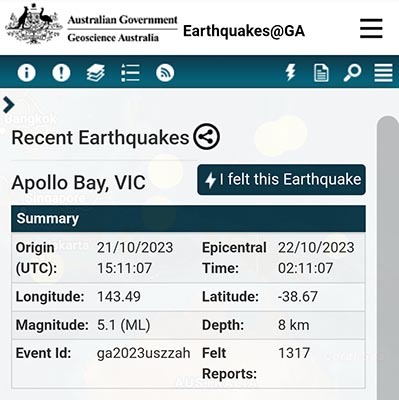Click the Recent Earthquakes heading

tap(100, 138)
